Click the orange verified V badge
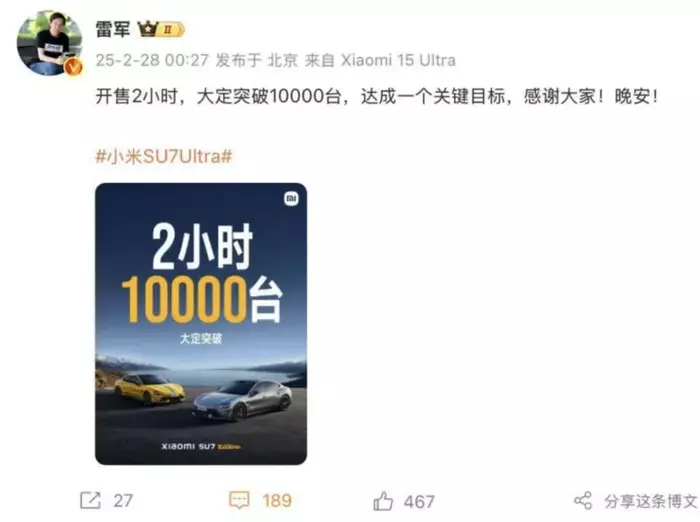This screenshot has height=522, width=700. point(73,67)
